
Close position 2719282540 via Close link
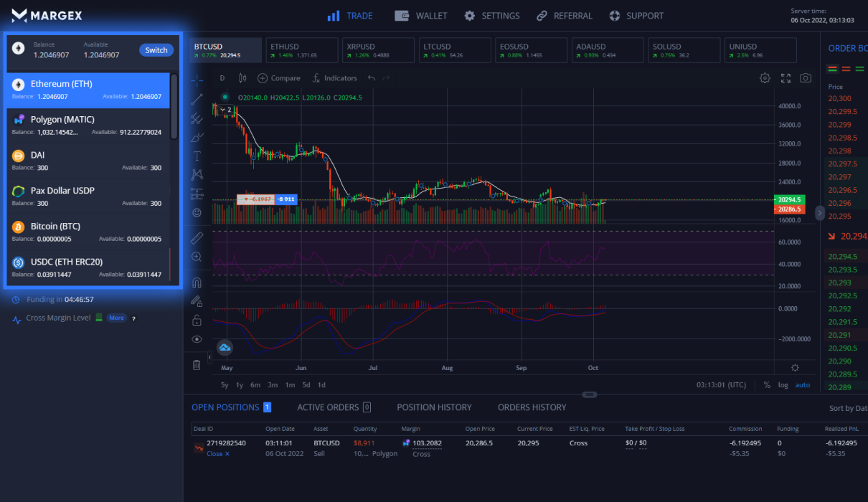tap(218, 454)
